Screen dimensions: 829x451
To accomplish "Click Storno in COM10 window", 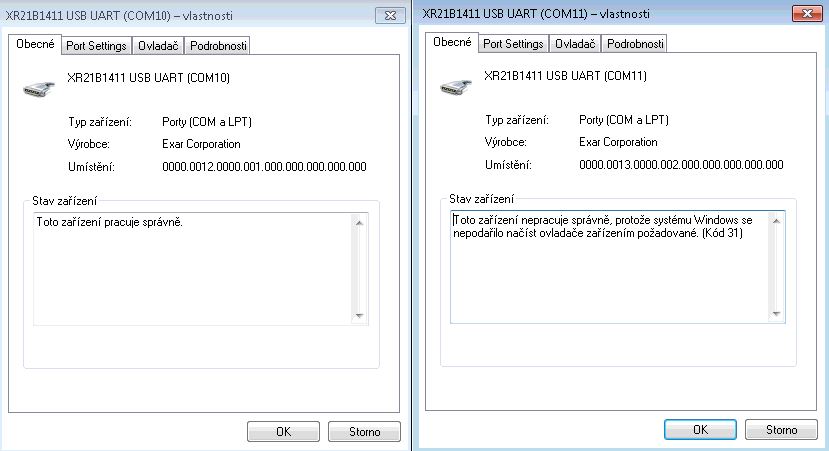I will tap(364, 431).
